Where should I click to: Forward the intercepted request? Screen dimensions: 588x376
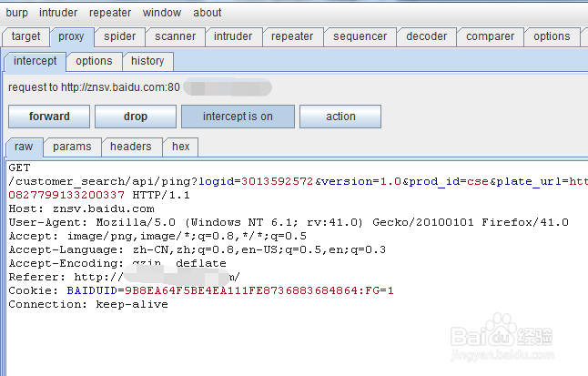pyautogui.click(x=49, y=117)
